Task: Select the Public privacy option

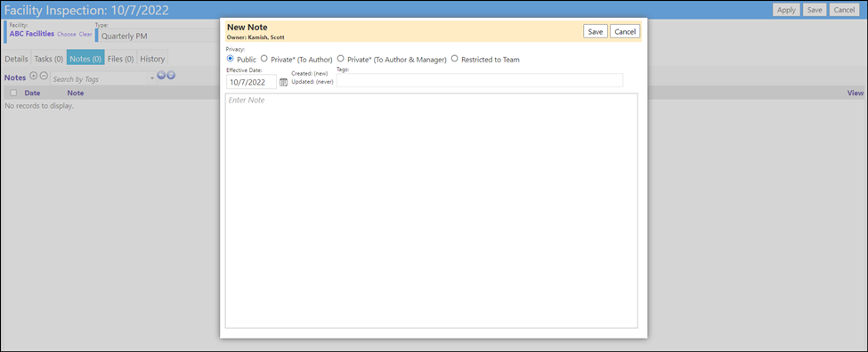Action: (231, 58)
